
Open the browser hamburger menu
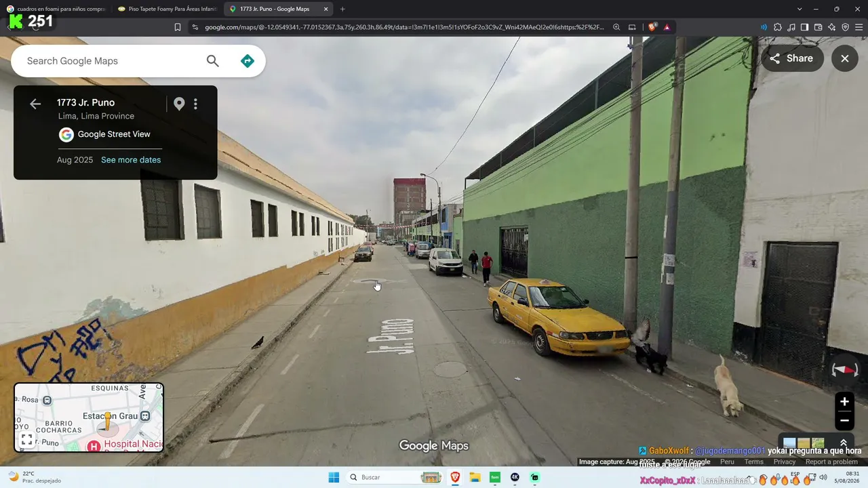(859, 27)
